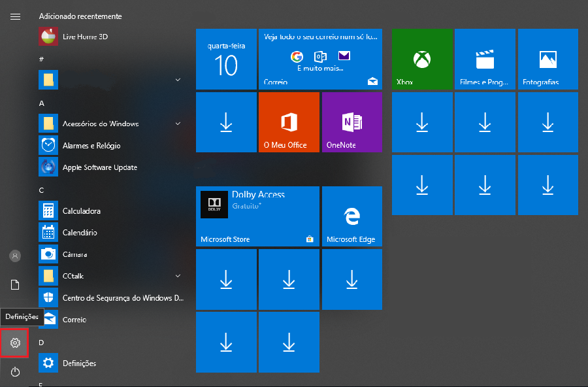Jump to letter C section header
Viewport: 588px width, 387px height.
pos(41,190)
